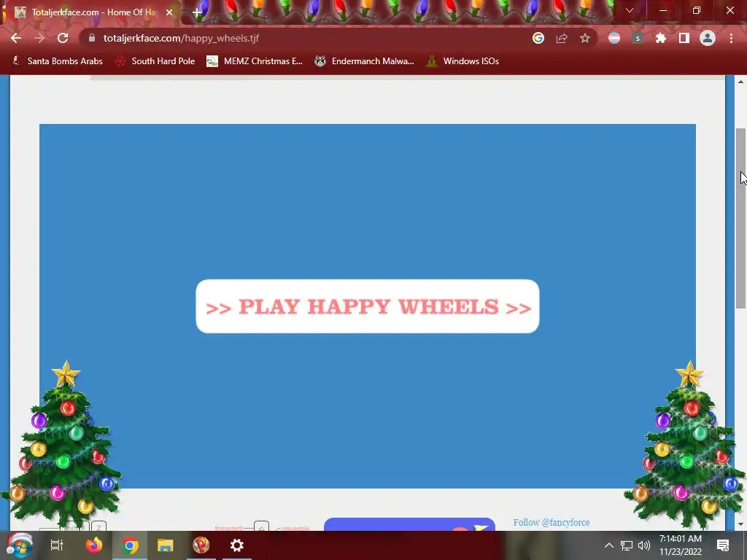Open a new browser tab
The width and height of the screenshot is (747, 560).
coord(197,12)
